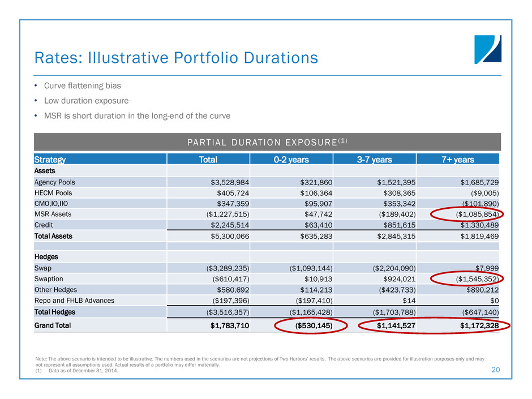
Task: Select the 'Total' column header
Action: [208, 159]
